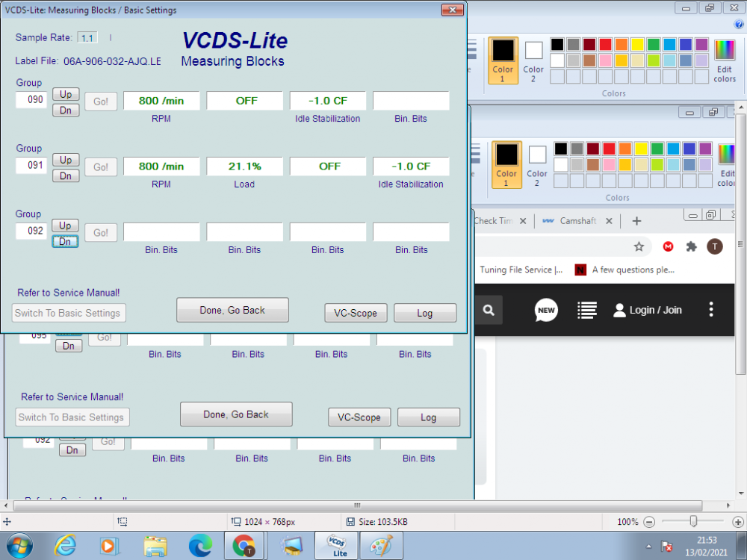Select Color 1 in top Paint ribbon

point(503,61)
